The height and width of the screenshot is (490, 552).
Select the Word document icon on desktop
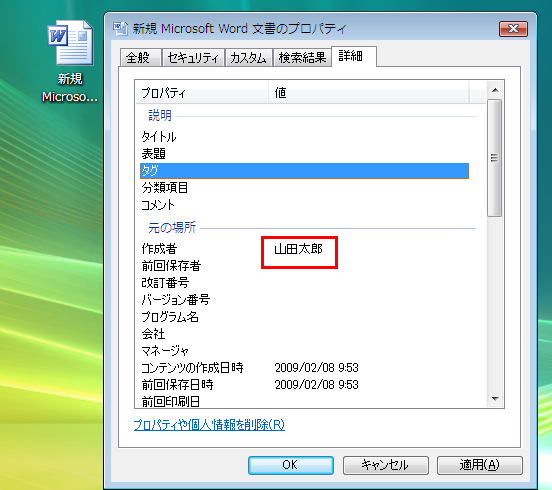pos(70,43)
